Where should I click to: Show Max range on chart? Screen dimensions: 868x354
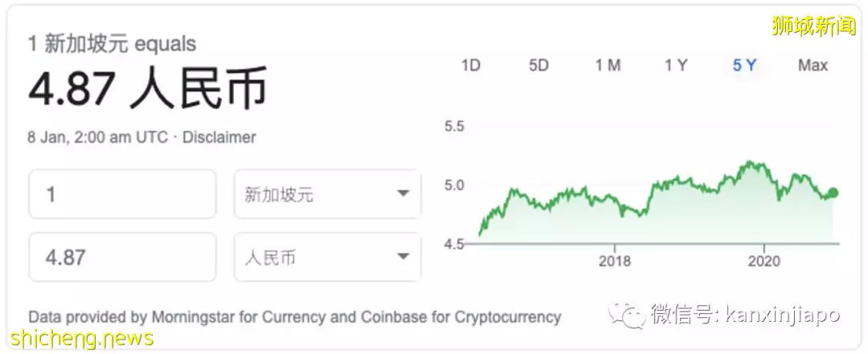tap(813, 65)
